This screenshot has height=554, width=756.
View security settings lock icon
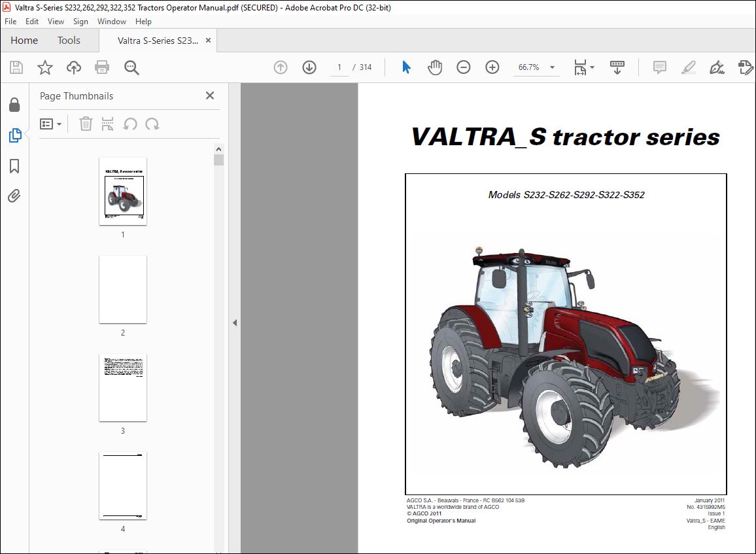tap(14, 105)
